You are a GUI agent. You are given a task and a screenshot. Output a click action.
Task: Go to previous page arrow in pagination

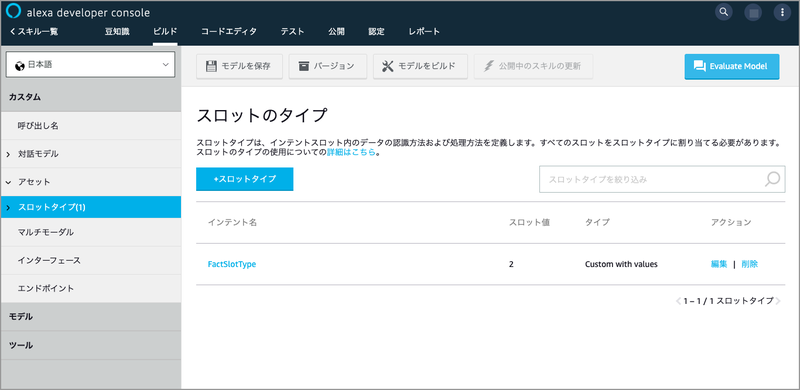tap(679, 301)
